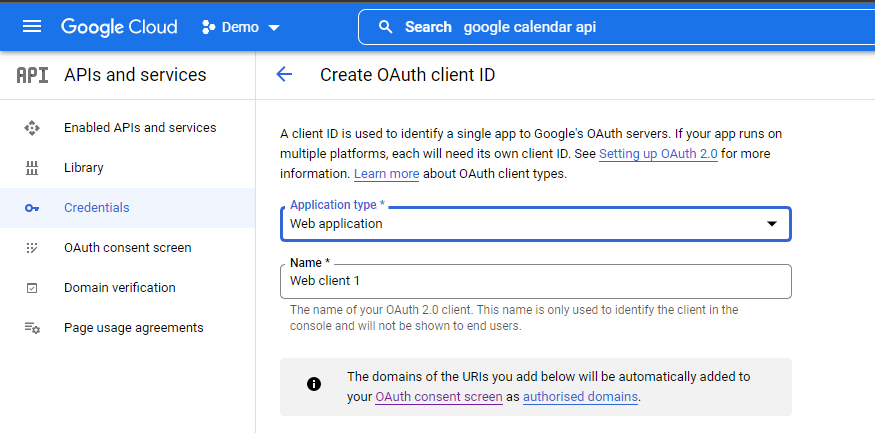The image size is (875, 433).
Task: Follow the Learn more link
Action: (x=386, y=174)
